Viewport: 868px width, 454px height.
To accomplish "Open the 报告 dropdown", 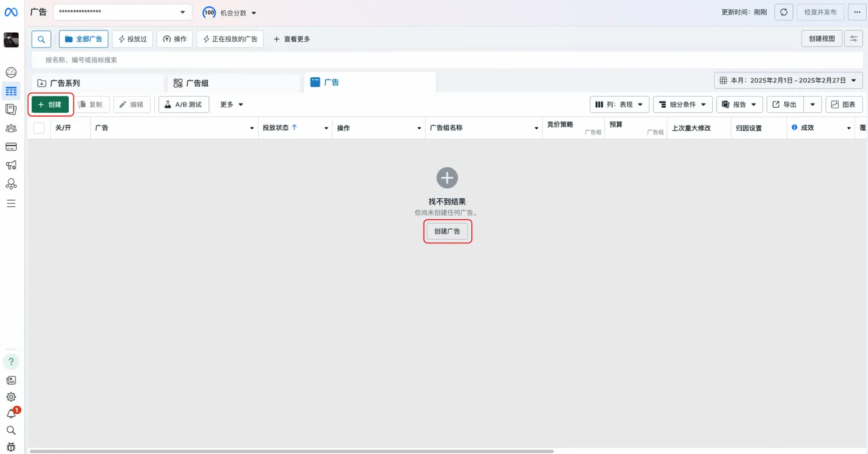I will (740, 105).
